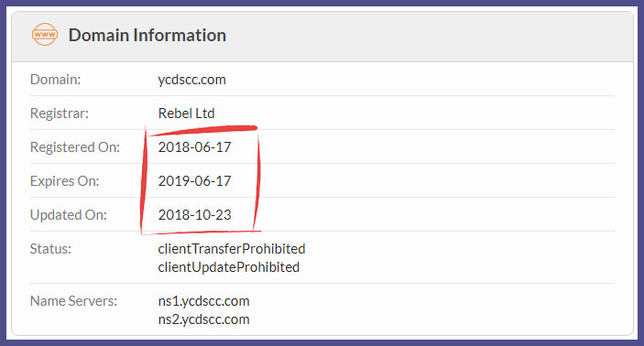Click the Registrar: field label
The image size is (644, 346).
(60, 114)
